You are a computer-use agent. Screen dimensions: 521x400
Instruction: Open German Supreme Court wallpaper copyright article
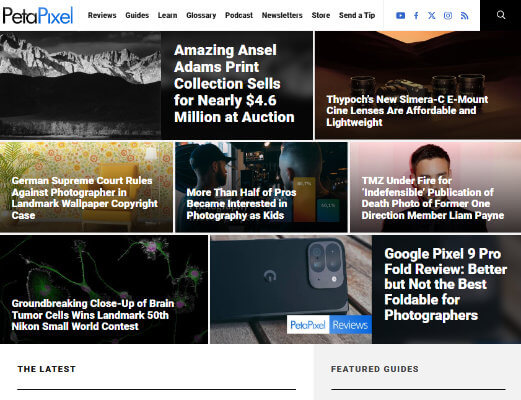click(85, 198)
